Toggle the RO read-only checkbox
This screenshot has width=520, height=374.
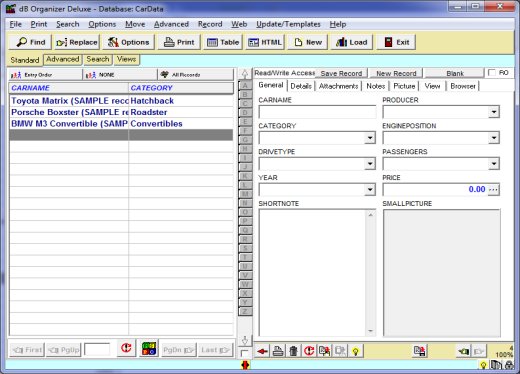pos(491,73)
